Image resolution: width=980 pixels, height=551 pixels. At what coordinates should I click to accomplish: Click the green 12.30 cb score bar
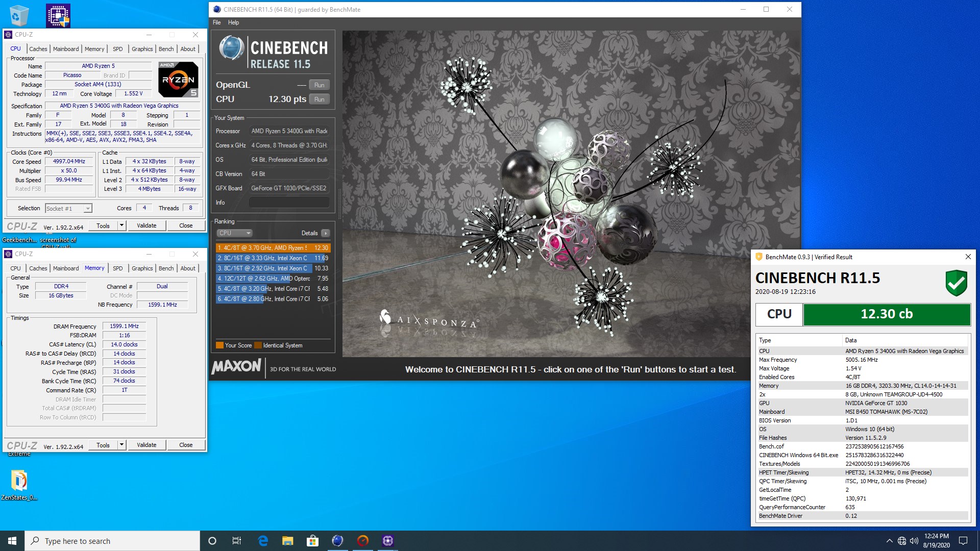click(x=887, y=314)
